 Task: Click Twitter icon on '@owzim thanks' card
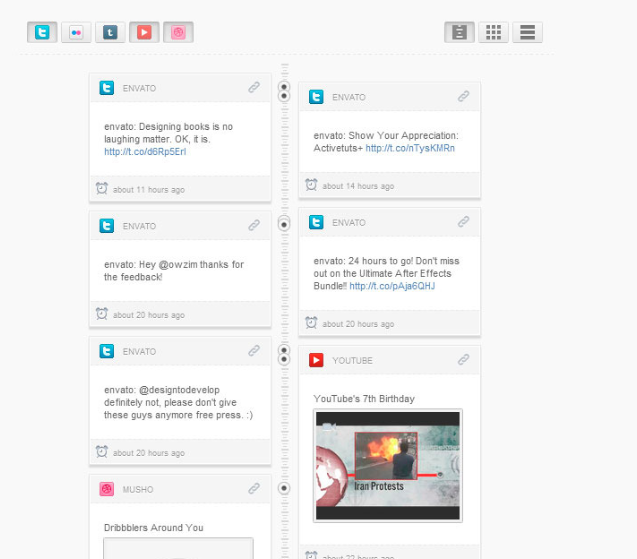tap(107, 225)
